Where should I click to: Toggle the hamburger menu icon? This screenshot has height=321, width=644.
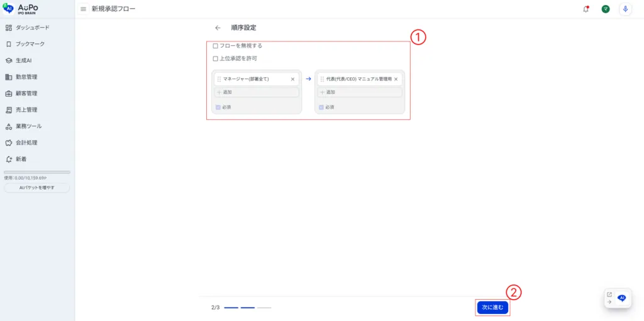tap(84, 9)
